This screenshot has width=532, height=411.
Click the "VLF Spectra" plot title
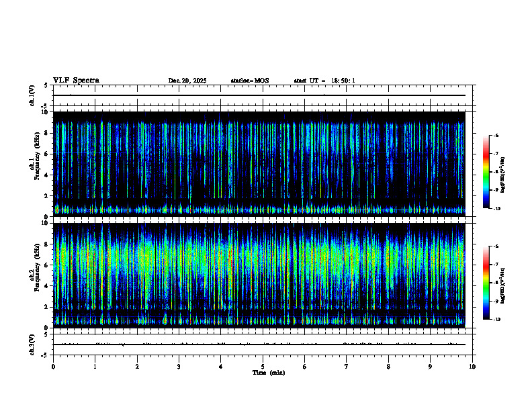(x=76, y=81)
